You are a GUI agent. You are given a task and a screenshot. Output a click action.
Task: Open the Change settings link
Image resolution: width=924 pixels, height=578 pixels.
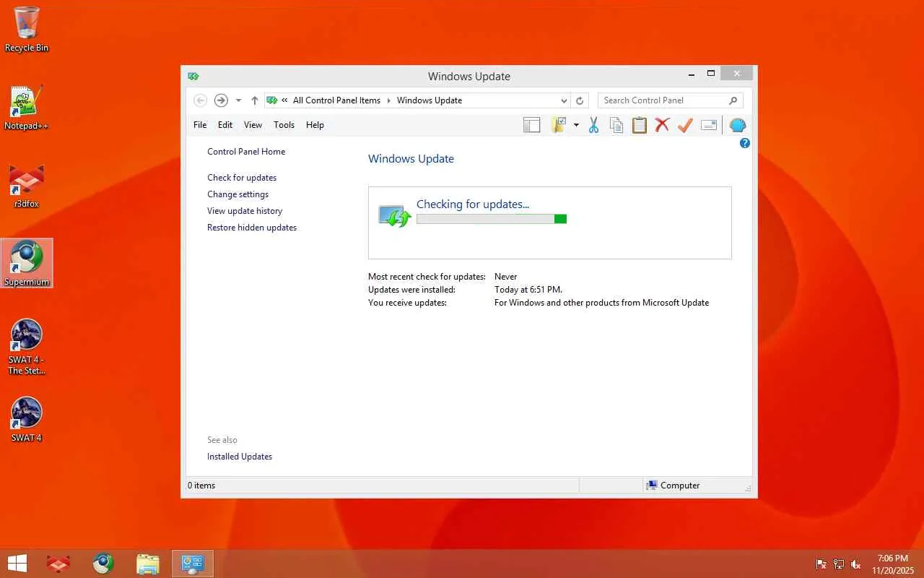[x=237, y=194]
